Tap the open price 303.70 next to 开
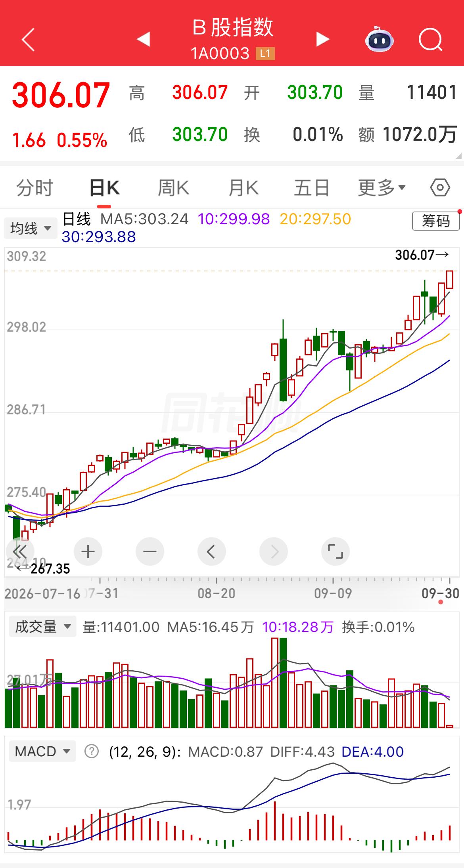Viewport: 464px width, 868px height. 315,93
